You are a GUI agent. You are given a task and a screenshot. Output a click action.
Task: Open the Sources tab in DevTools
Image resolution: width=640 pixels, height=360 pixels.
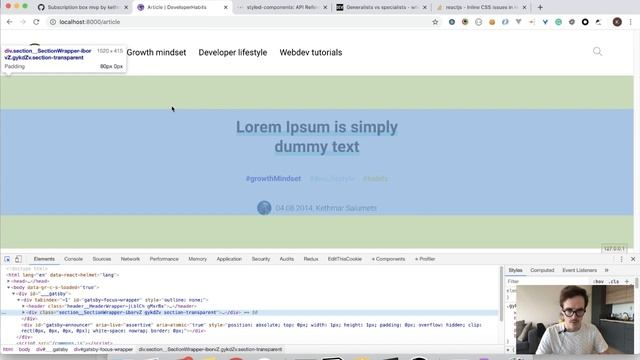click(x=102, y=259)
